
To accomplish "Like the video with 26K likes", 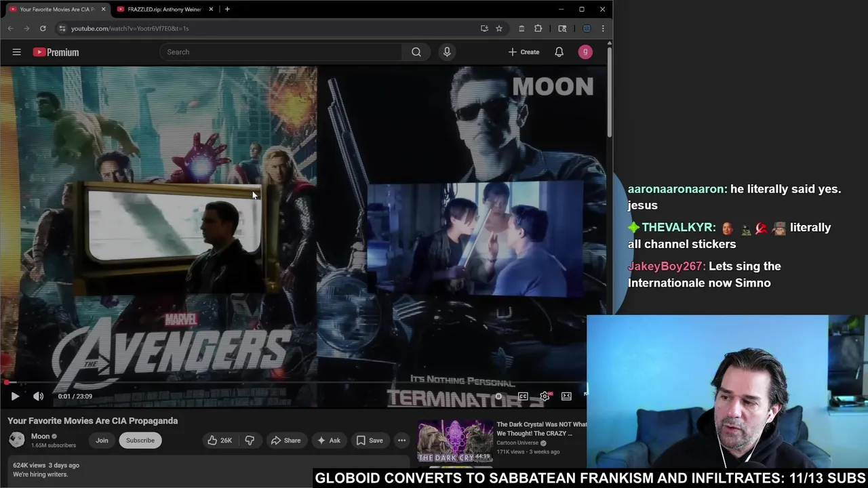I will coord(220,441).
